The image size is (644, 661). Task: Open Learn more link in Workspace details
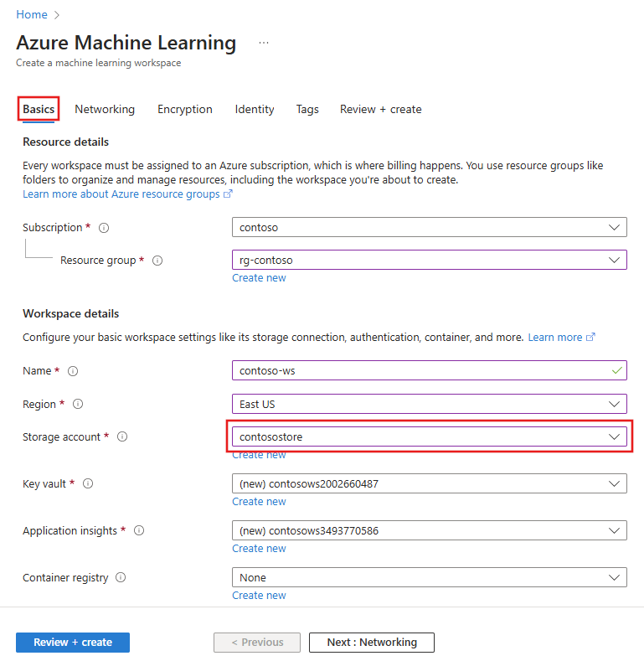[561, 338]
